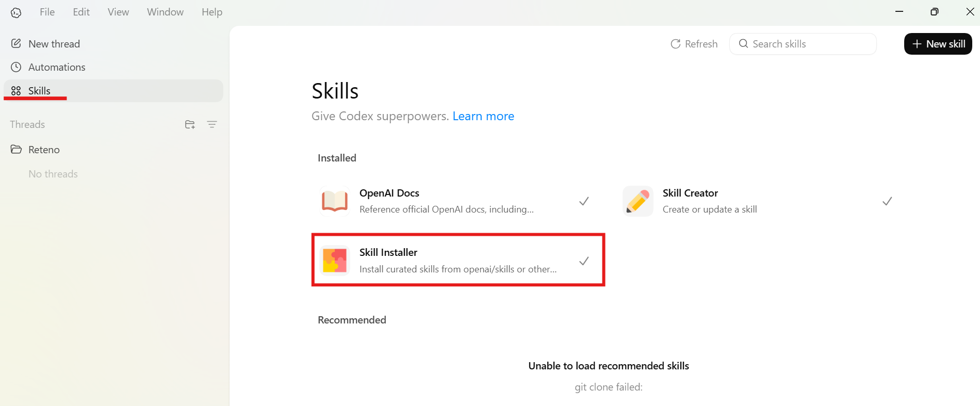980x406 pixels.
Task: Open the Learn more link
Action: click(483, 116)
